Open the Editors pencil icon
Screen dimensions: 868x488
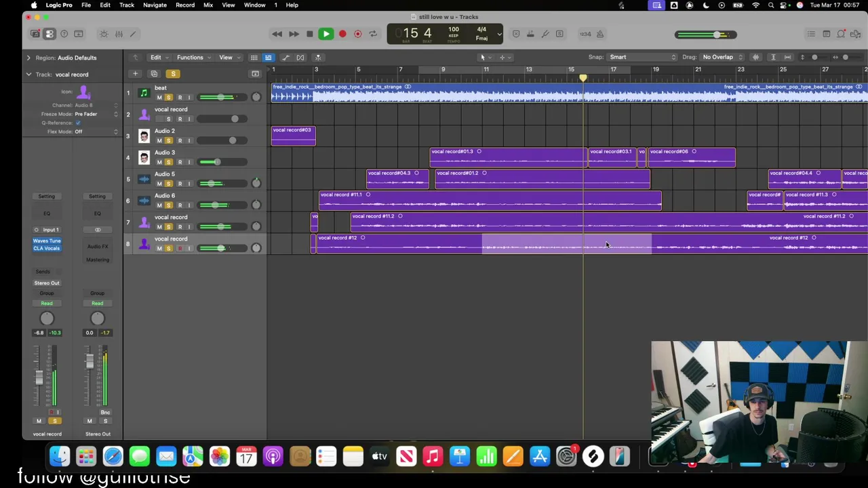tap(133, 34)
